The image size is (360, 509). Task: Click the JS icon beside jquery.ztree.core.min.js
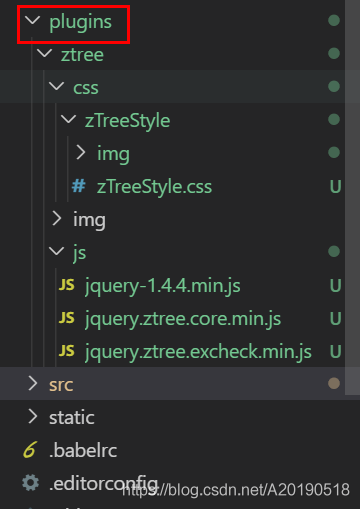(67, 318)
